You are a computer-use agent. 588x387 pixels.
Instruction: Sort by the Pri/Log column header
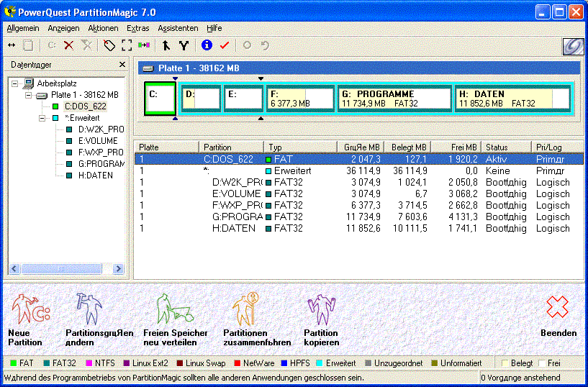point(557,147)
